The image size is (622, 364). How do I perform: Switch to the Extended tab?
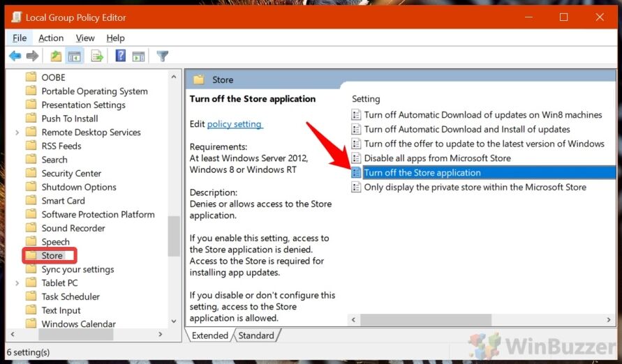(x=210, y=335)
